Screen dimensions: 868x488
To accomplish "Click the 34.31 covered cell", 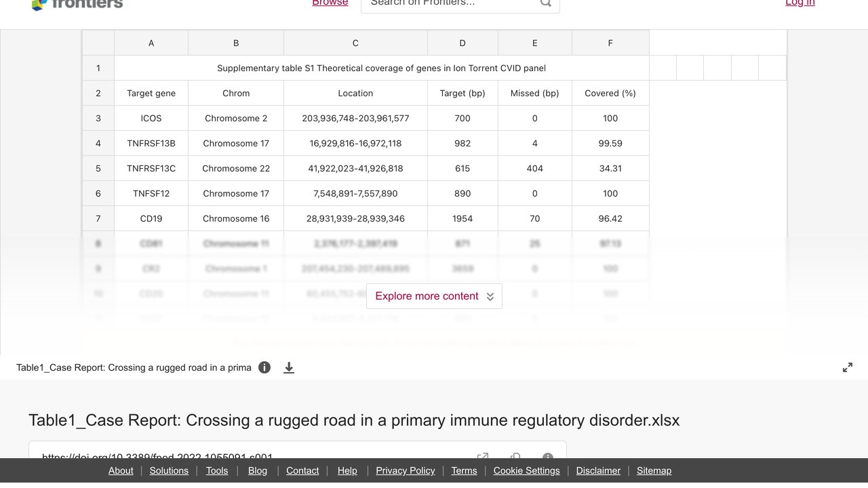I will (x=610, y=168).
